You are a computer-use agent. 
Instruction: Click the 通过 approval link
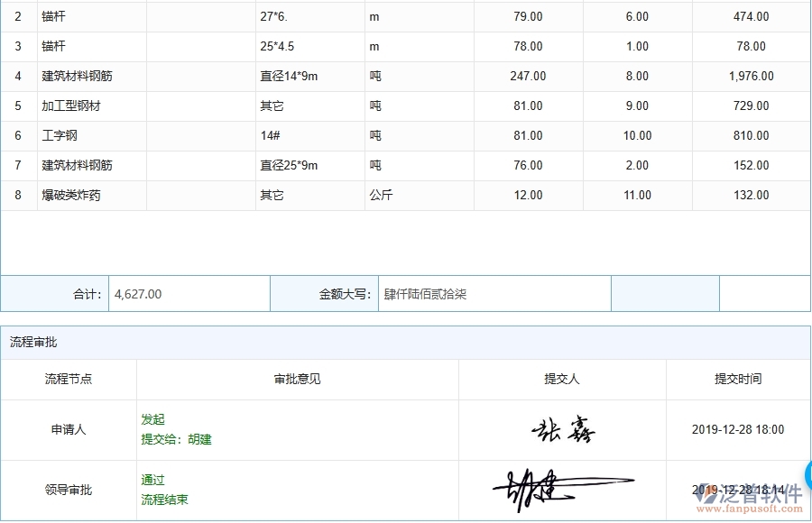(x=151, y=480)
